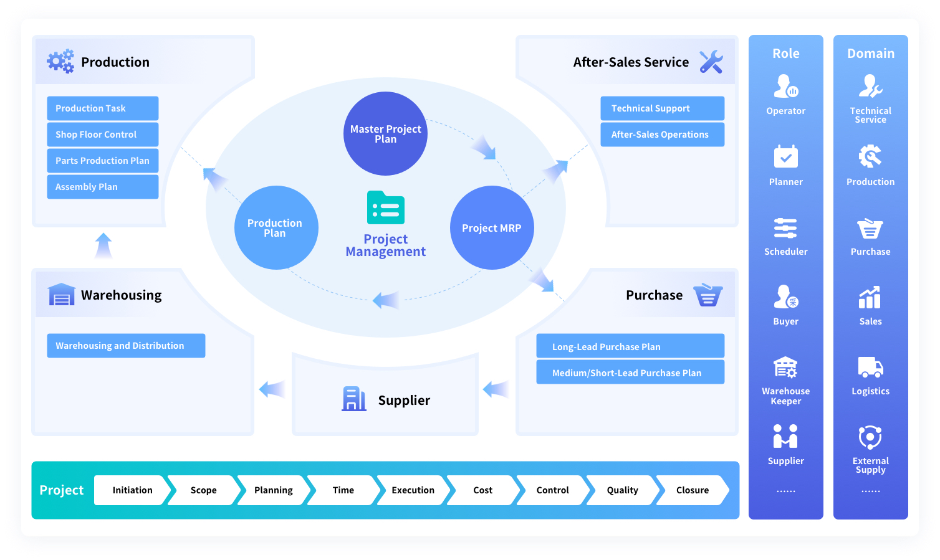
Task: Switch to the Planning project stage
Action: pos(273,490)
